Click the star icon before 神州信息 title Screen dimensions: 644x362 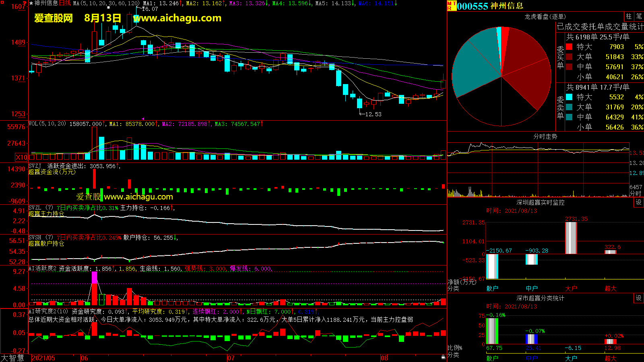click(x=31, y=3)
